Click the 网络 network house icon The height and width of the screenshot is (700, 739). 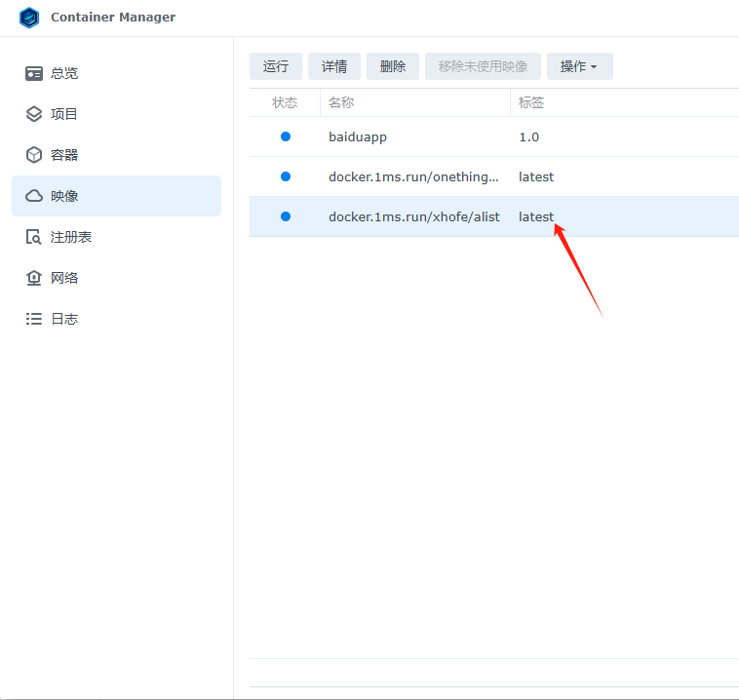pyautogui.click(x=34, y=278)
